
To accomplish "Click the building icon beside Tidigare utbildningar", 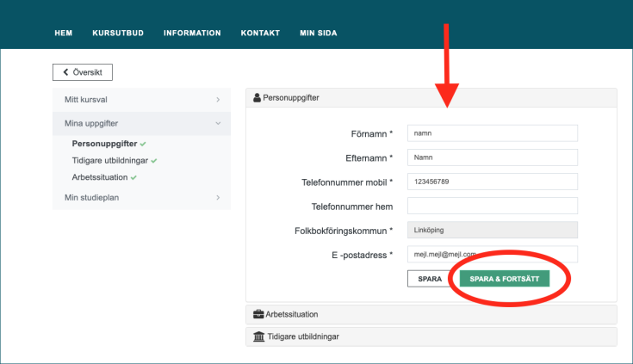I will [258, 336].
